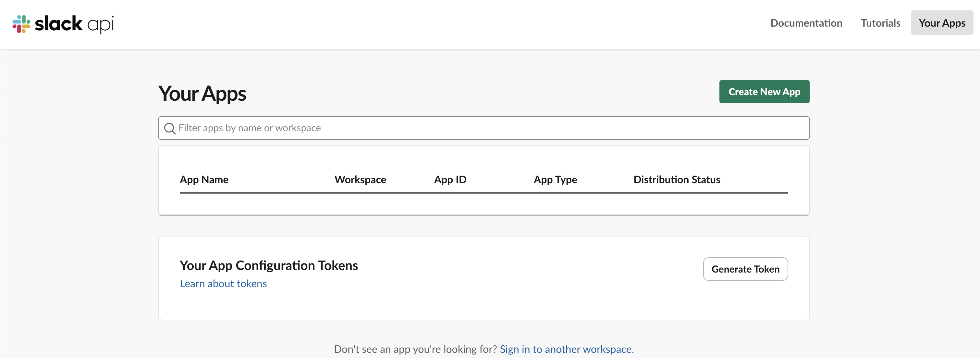Click the App Type column header

(555, 179)
